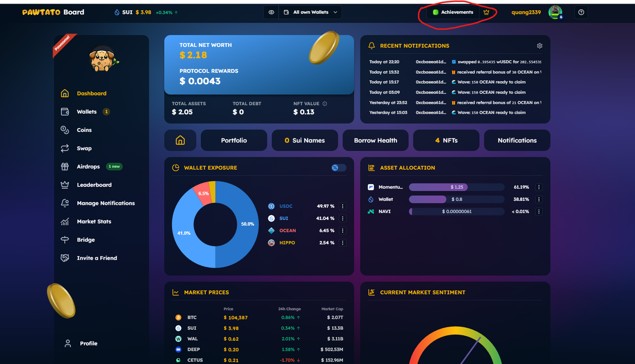Switch to the Notifications tab
635x364 pixels.
click(x=517, y=140)
